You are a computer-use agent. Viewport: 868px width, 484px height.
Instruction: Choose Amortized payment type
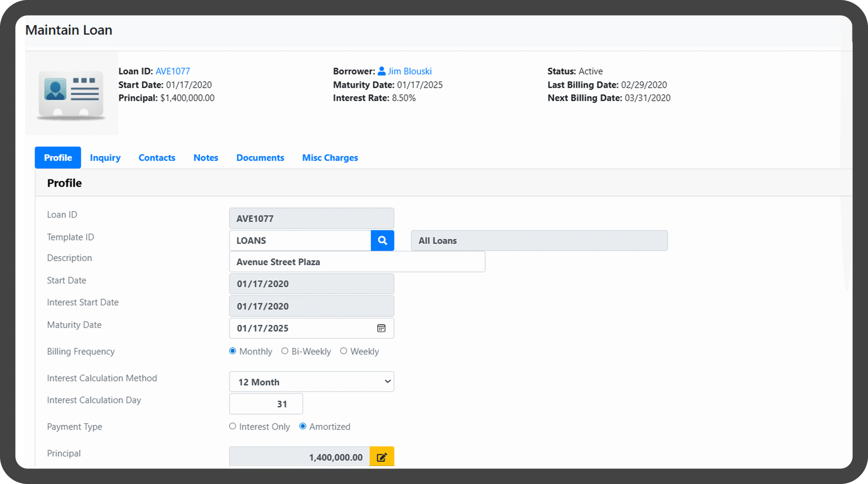click(x=303, y=426)
